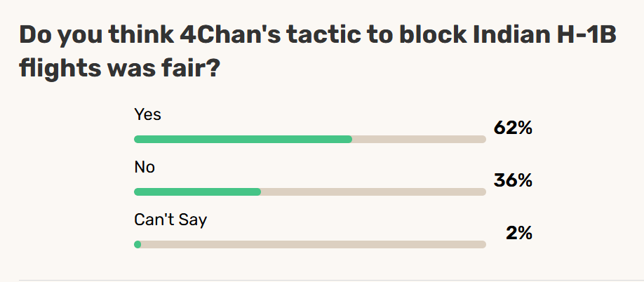Click the 62% result value
Screen dimensions: 644x282
click(513, 128)
